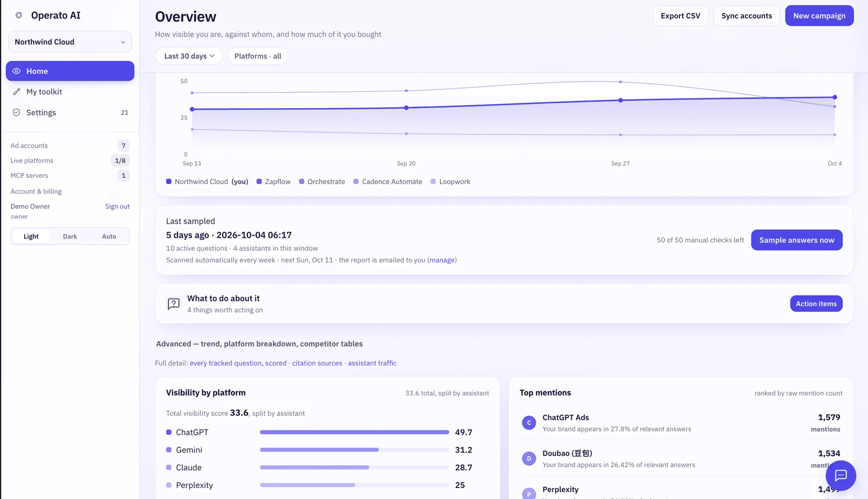Open the citation sources link

pos(317,363)
